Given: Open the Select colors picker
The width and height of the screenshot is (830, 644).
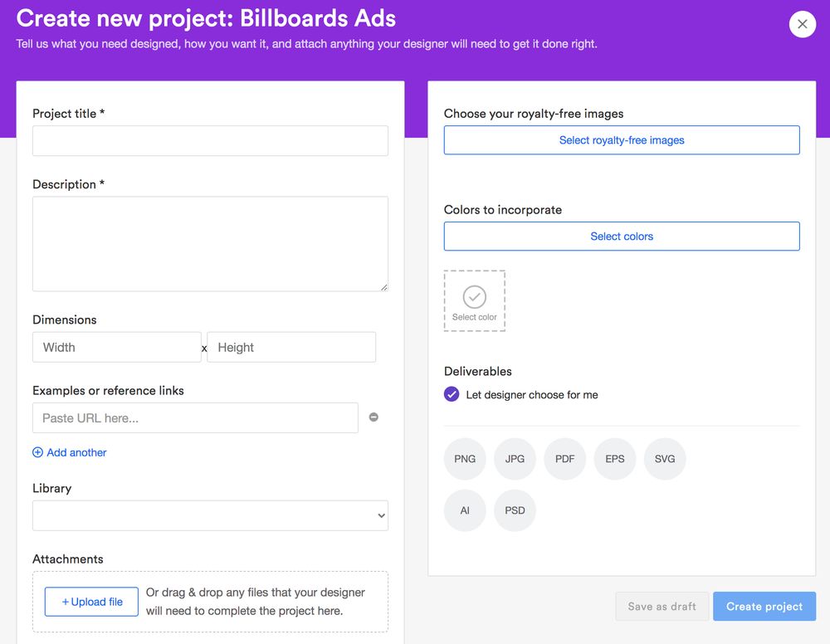Looking at the screenshot, I should [622, 237].
